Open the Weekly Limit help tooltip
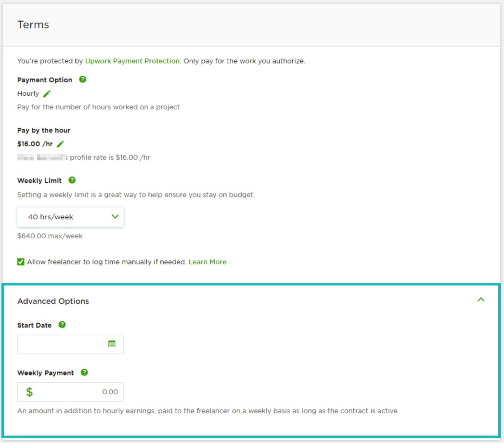This screenshot has height=443, width=504. pos(72,180)
